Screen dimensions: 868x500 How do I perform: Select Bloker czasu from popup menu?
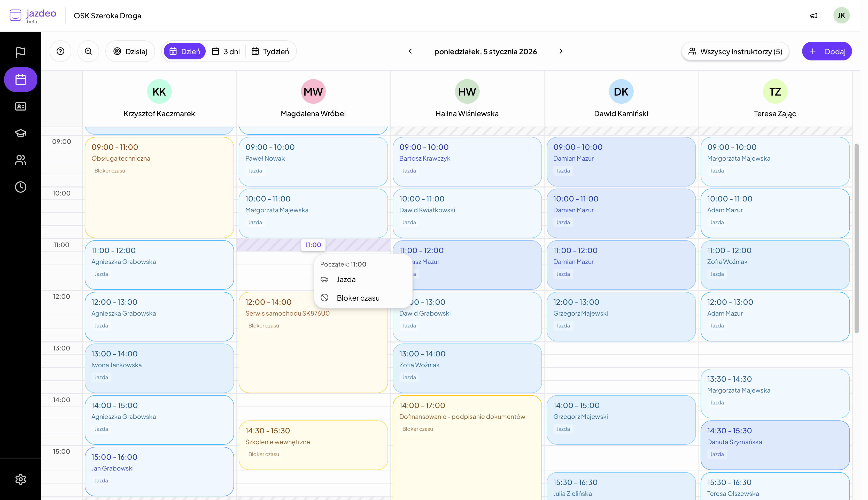[358, 298]
